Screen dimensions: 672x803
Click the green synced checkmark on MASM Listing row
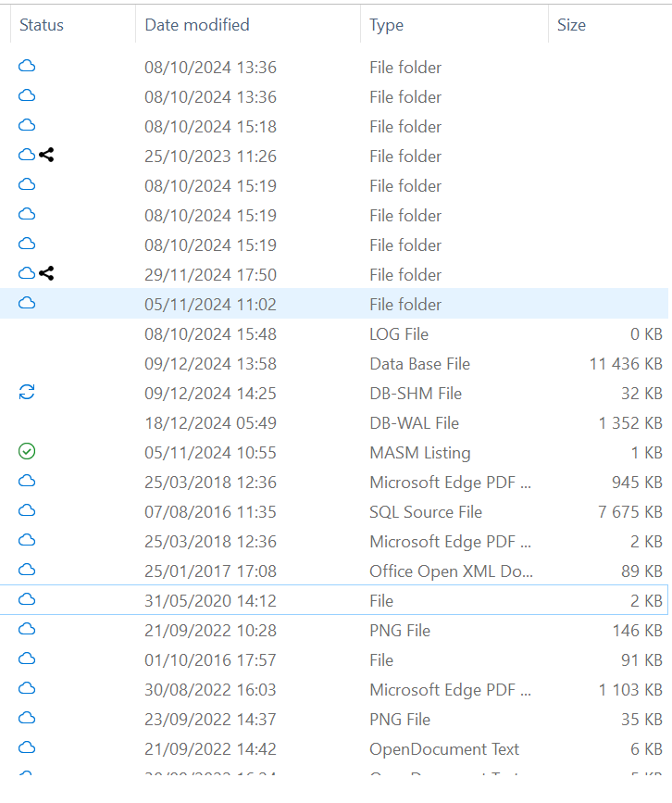[27, 452]
